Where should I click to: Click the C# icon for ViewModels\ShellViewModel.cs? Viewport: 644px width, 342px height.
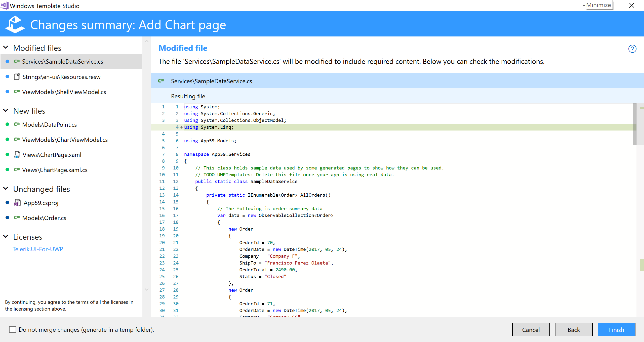[16, 92]
